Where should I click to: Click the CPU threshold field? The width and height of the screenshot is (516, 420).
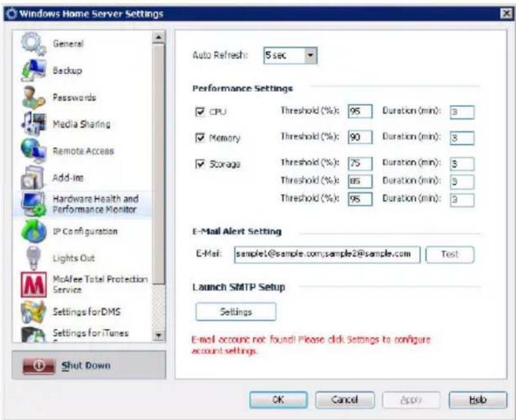pos(360,111)
